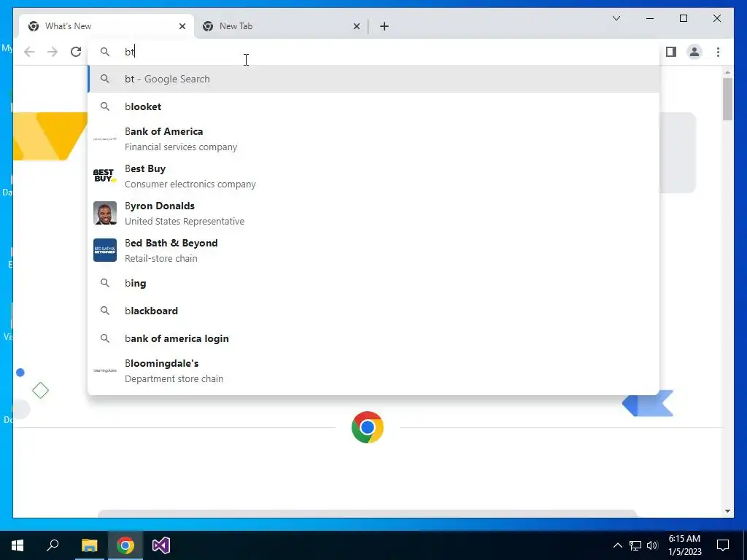This screenshot has width=747, height=560.
Task: Open the volume tray icon
Action: 652,545
